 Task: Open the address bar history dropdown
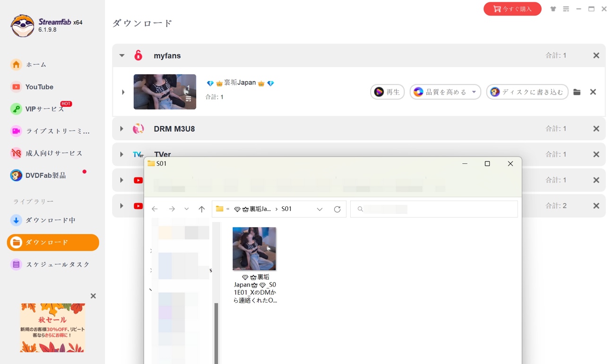[x=320, y=209]
